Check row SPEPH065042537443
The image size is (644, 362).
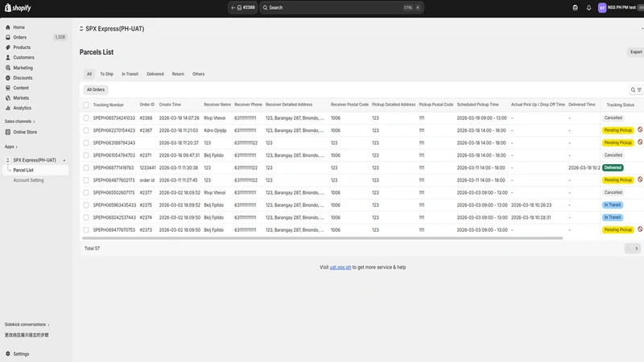[x=86, y=217]
